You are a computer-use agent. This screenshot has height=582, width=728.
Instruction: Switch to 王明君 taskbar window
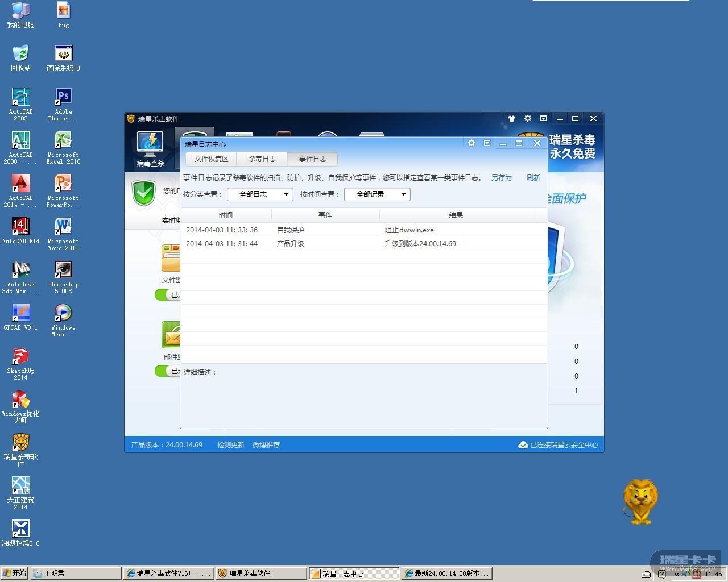pyautogui.click(x=76, y=573)
